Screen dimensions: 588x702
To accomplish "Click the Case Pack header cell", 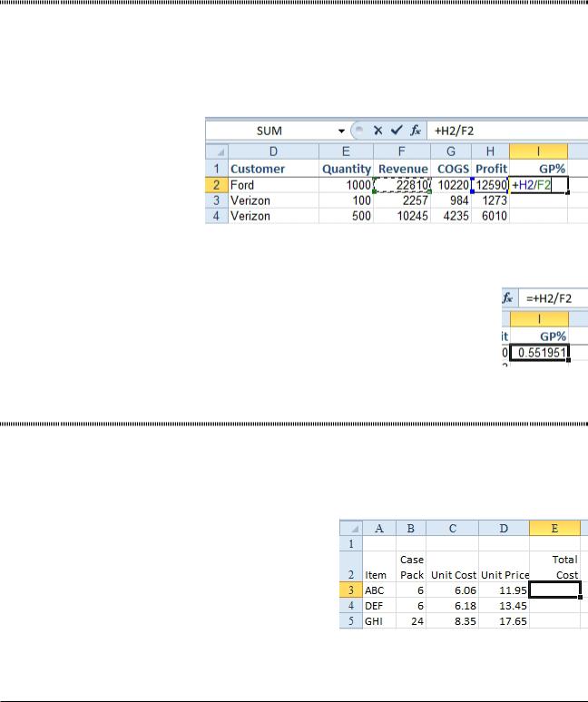I will [411, 567].
